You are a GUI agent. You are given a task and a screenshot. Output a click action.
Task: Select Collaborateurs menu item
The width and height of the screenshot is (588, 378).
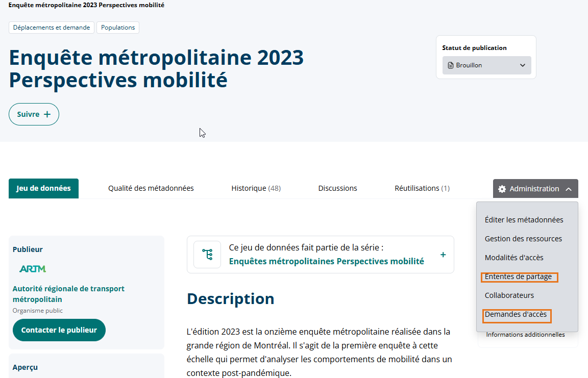tap(509, 295)
